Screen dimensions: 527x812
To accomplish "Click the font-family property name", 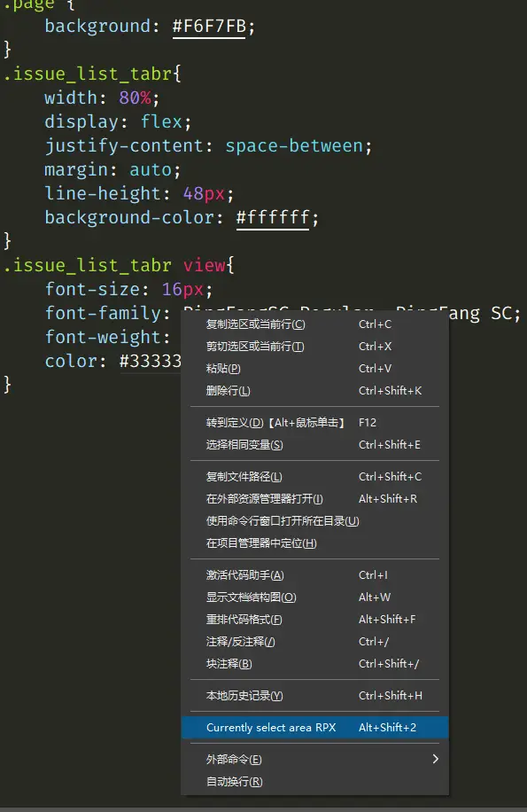I will [x=103, y=313].
